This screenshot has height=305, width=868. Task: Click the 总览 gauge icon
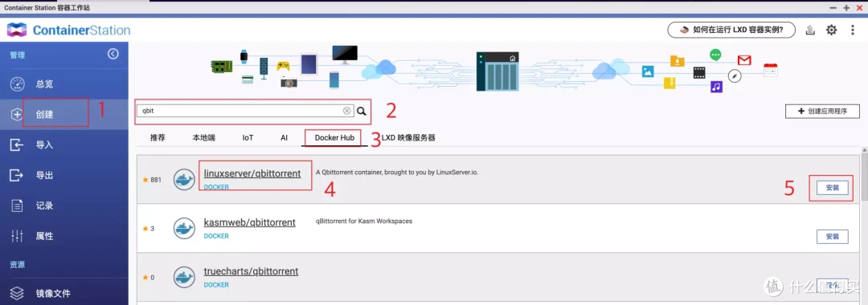(x=17, y=84)
